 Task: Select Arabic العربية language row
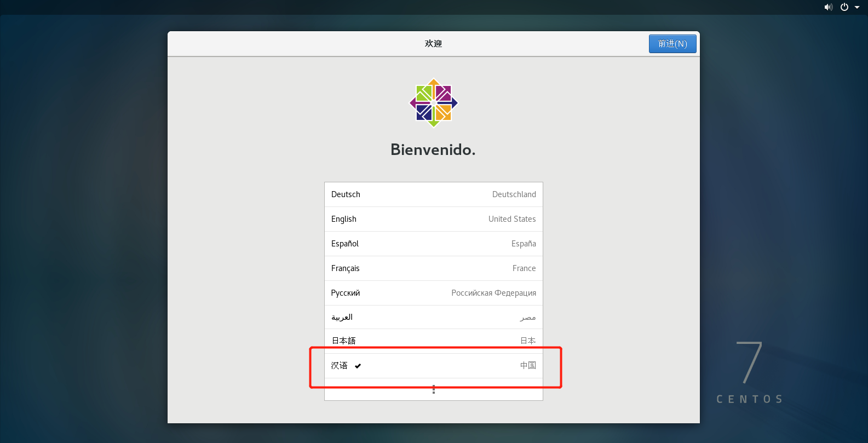[434, 317]
